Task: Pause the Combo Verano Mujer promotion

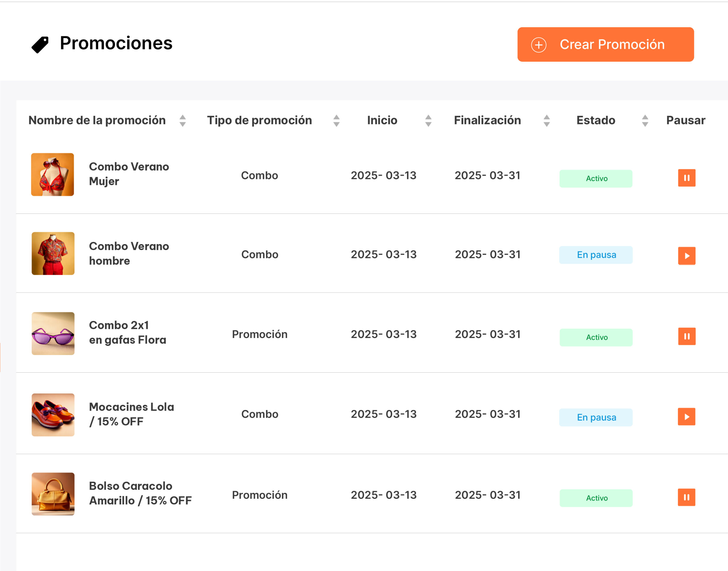Action: coord(686,178)
